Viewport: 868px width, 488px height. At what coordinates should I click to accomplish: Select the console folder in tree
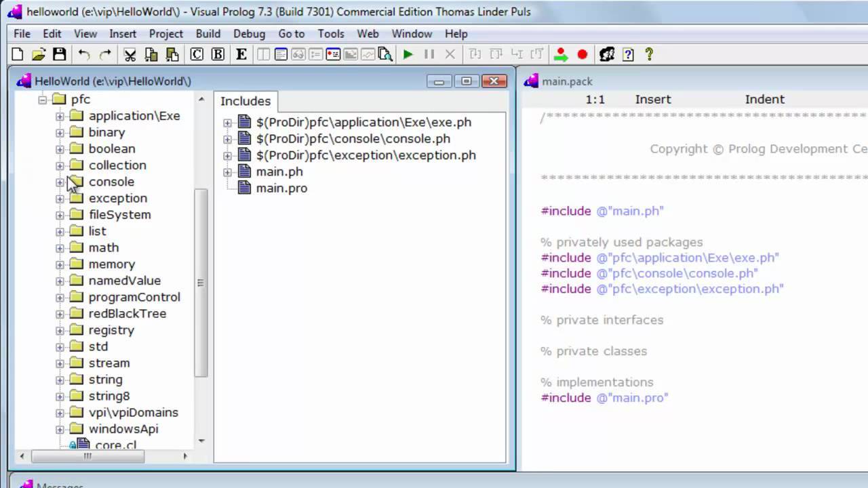pyautogui.click(x=111, y=182)
